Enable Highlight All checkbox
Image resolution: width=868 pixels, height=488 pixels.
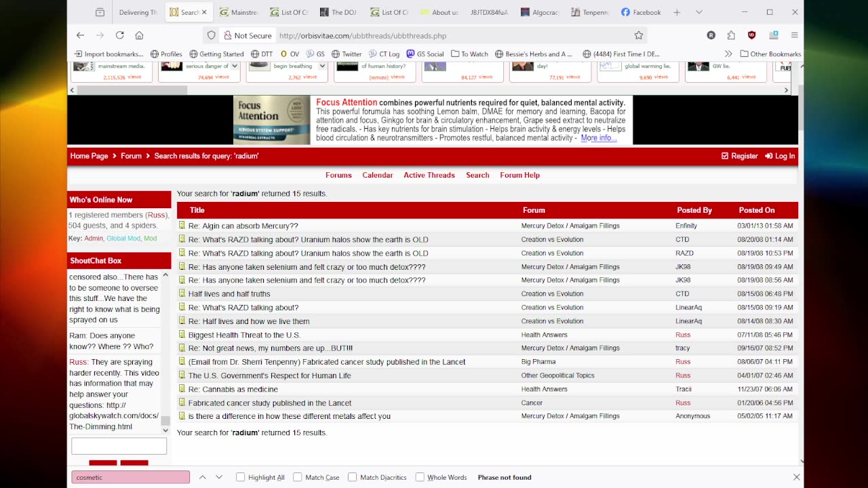tap(240, 477)
